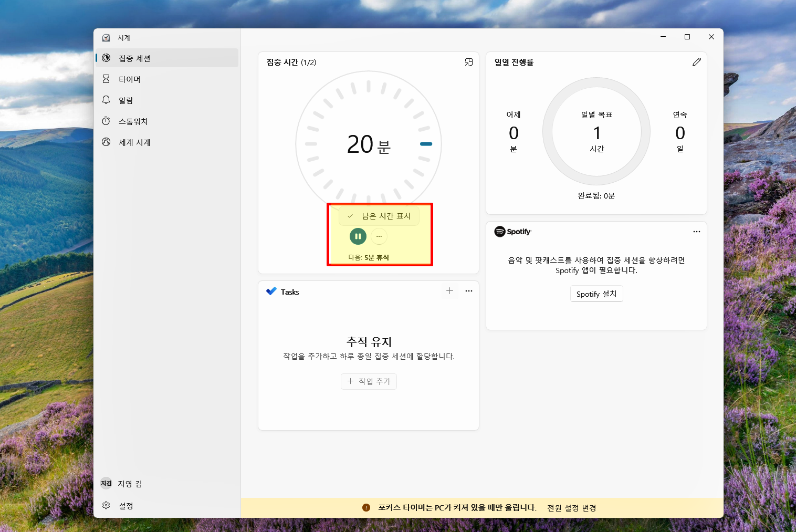Click the 완료됨: 0분 status text
This screenshot has height=532, width=796.
(596, 195)
